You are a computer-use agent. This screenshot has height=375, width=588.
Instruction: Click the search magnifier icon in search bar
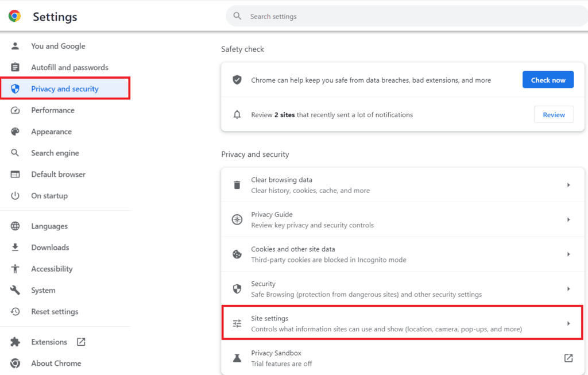pos(237,16)
